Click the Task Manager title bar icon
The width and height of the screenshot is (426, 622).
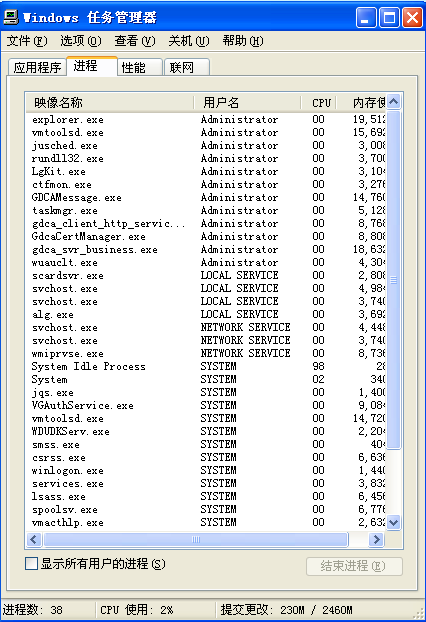(x=11, y=17)
